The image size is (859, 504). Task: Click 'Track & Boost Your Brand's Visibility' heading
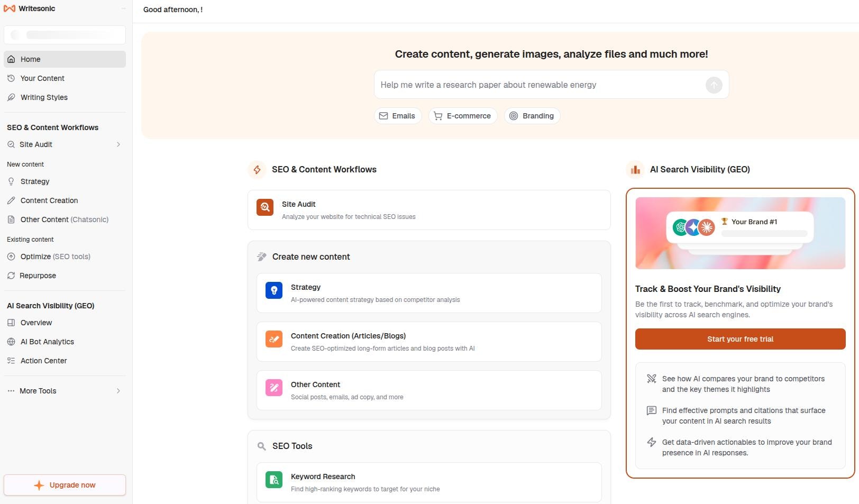(x=708, y=289)
